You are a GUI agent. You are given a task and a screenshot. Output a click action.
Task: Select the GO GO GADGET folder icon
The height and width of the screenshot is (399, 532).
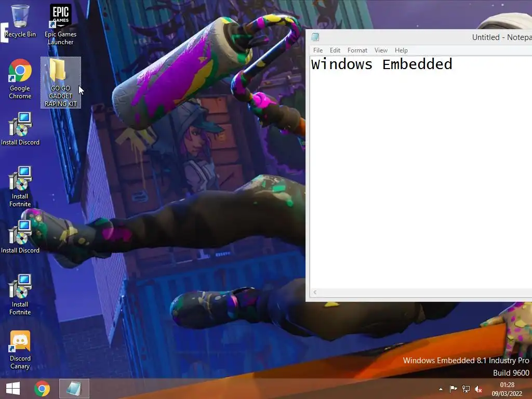[61, 83]
